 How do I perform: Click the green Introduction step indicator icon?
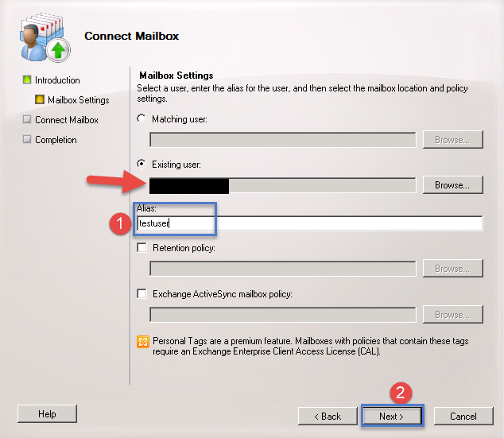tap(26, 80)
